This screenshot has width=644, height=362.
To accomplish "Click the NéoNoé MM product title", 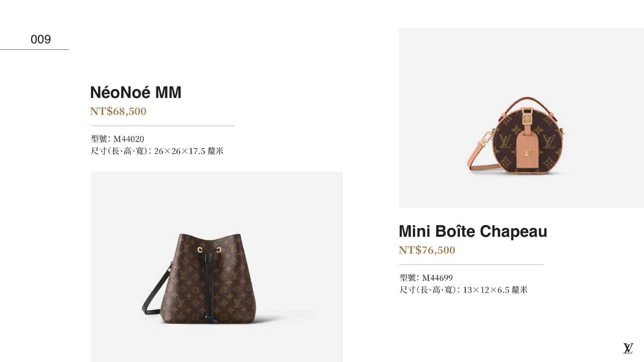I will click(135, 92).
